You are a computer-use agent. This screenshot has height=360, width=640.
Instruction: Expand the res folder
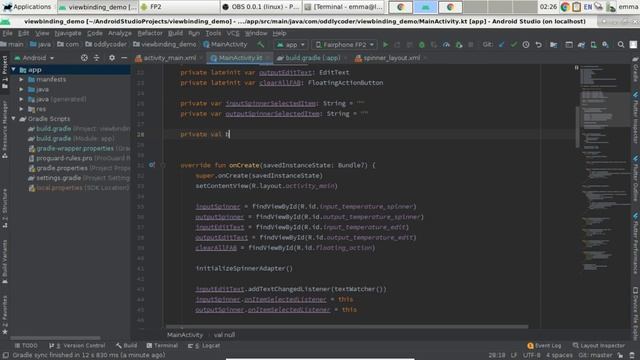(21, 109)
